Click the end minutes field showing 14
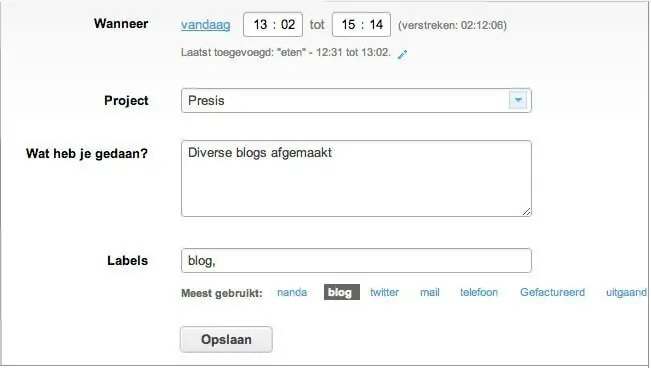This screenshot has width=651, height=368. coord(376,25)
